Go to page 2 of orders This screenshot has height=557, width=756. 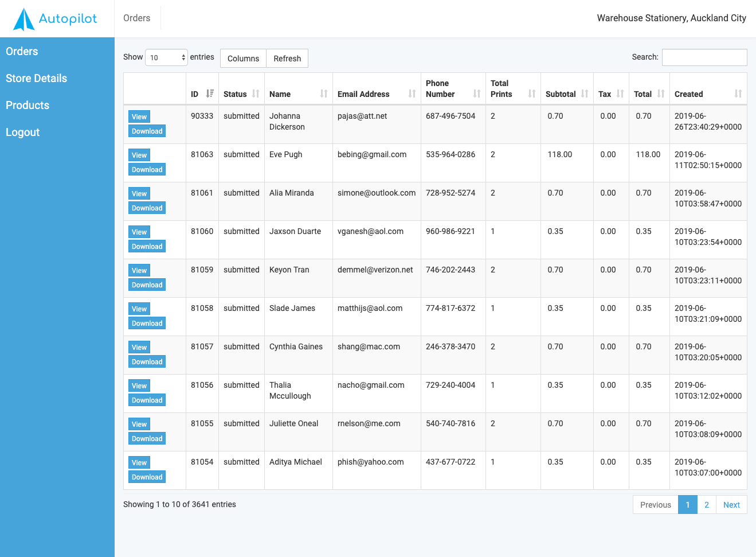[707, 505]
